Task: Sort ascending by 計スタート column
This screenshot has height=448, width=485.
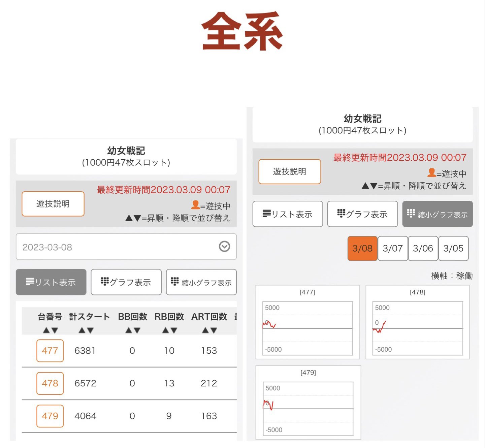Action: point(82,330)
